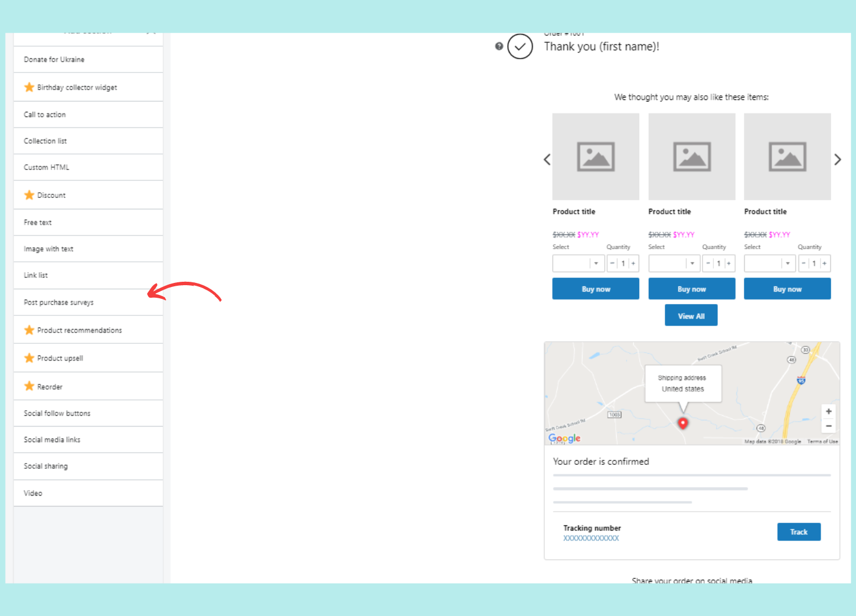Viewport: 856px width, 616px height.
Task: Increase quantity for the second product
Action: coord(729,264)
